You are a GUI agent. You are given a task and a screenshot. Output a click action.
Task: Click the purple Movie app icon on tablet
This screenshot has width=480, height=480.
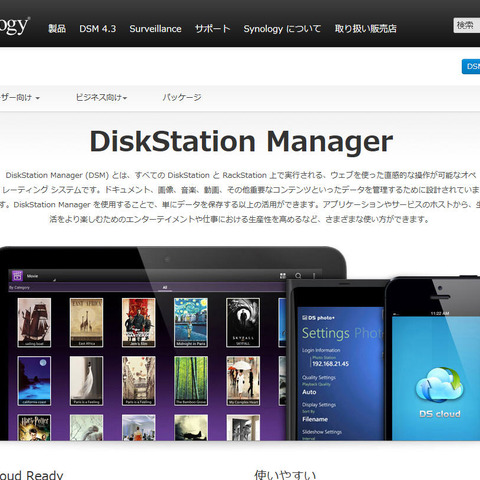17,276
